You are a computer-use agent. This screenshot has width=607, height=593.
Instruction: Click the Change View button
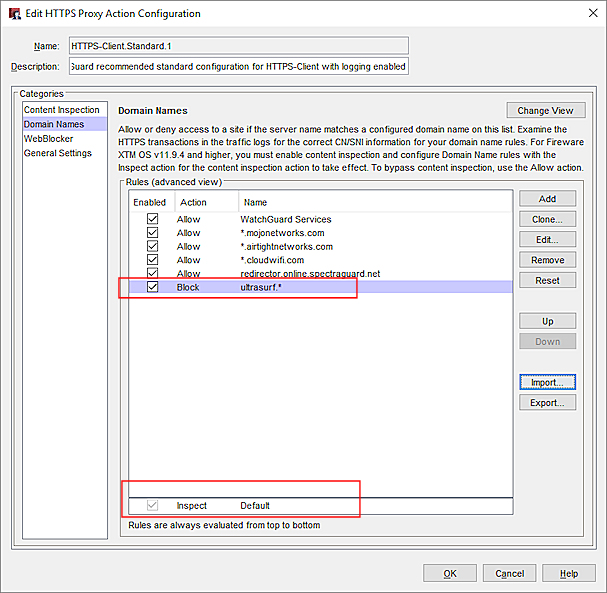[545, 111]
